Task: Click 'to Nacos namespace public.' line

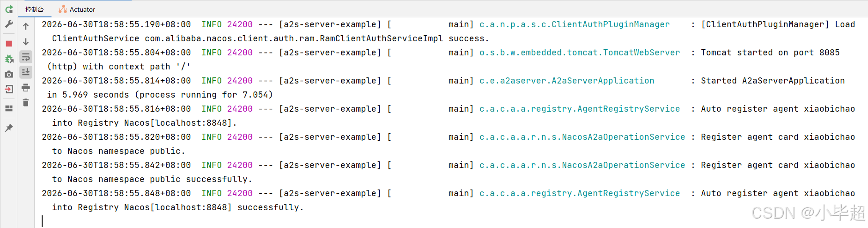Action: [x=118, y=151]
